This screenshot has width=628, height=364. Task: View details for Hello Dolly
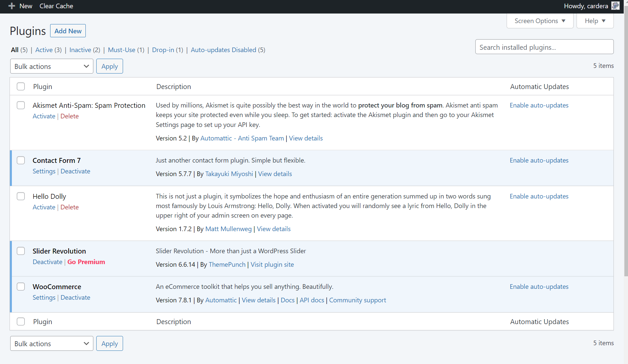pos(273,229)
